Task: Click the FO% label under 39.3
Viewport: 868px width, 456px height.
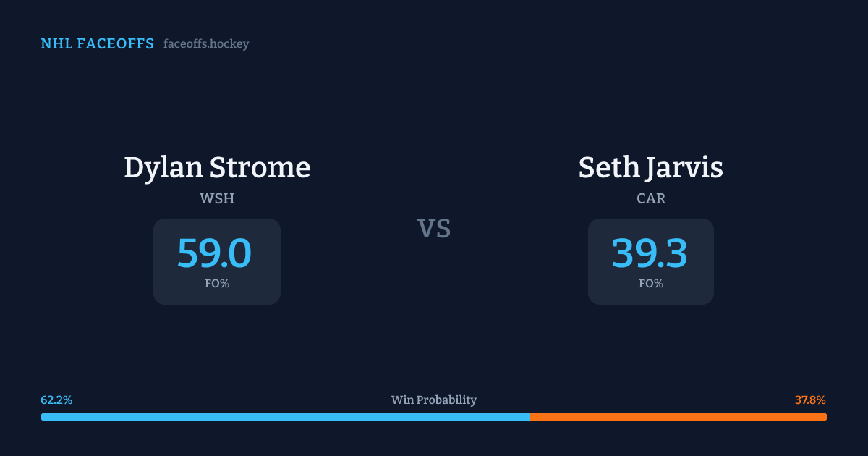Action: [651, 284]
